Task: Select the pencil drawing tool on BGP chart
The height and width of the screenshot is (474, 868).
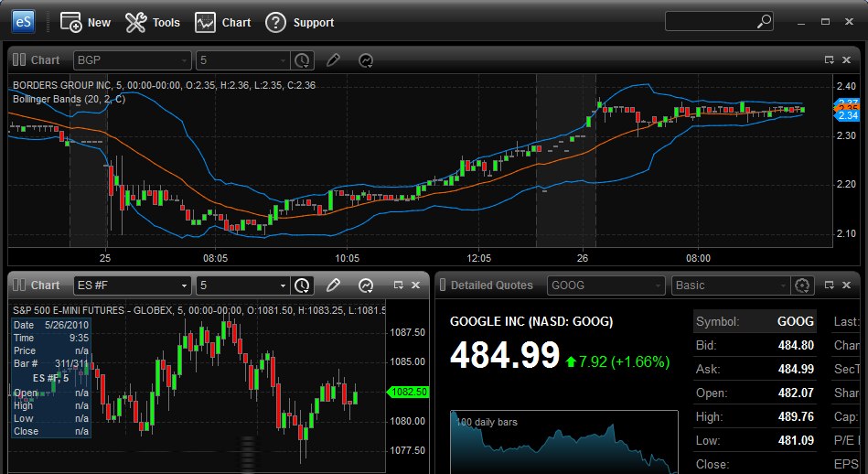Action: 333,60
